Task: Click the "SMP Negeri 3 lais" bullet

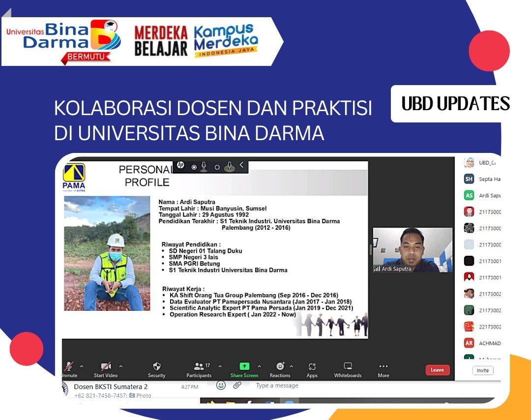Action: coord(193,257)
